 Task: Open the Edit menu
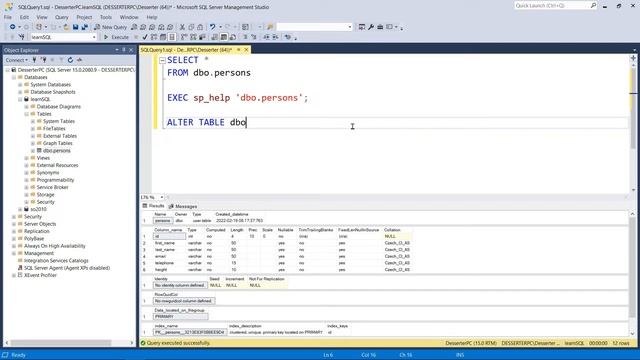(x=24, y=17)
